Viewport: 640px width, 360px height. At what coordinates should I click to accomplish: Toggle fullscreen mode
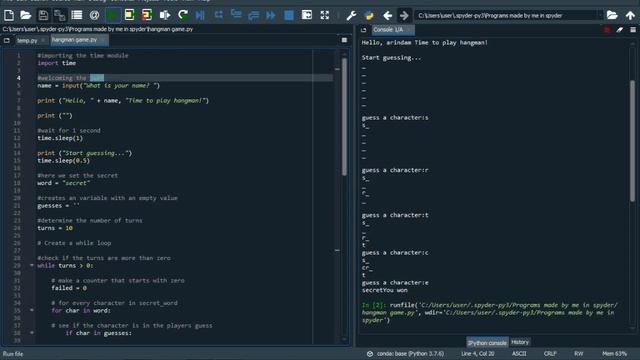[324, 16]
